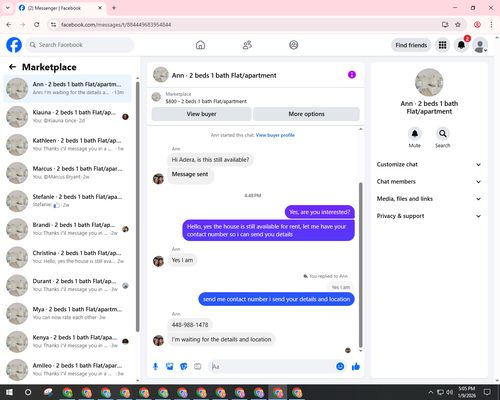Search in conversation with magnifier icon
The height and width of the screenshot is (400, 500).
click(x=442, y=134)
